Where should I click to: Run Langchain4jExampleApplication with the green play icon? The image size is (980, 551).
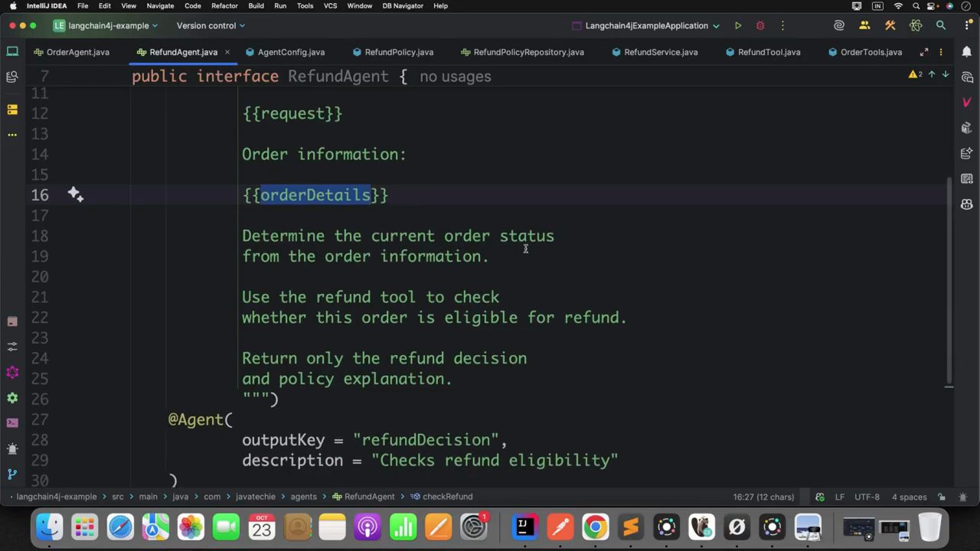tap(738, 25)
